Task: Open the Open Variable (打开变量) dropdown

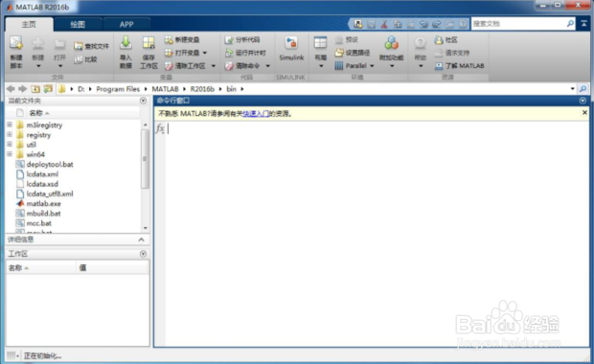Action: tap(205, 53)
